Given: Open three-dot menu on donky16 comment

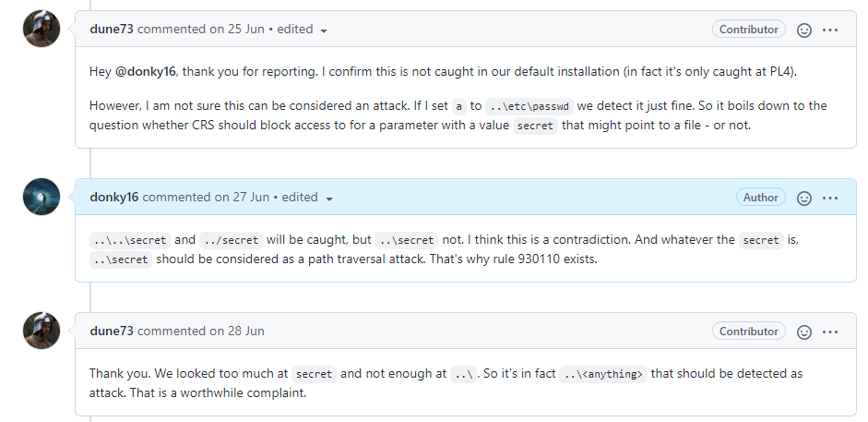Looking at the screenshot, I should pyautogui.click(x=830, y=198).
